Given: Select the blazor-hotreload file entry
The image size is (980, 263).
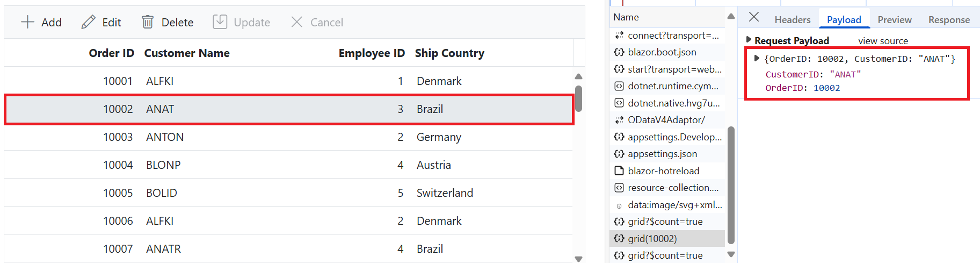Looking at the screenshot, I should pyautogui.click(x=664, y=171).
